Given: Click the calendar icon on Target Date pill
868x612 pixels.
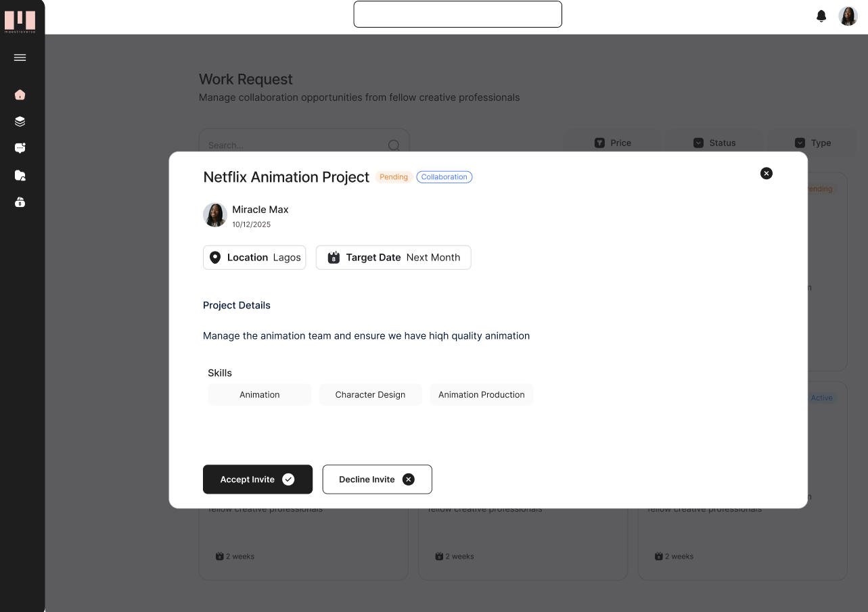Looking at the screenshot, I should pyautogui.click(x=333, y=257).
